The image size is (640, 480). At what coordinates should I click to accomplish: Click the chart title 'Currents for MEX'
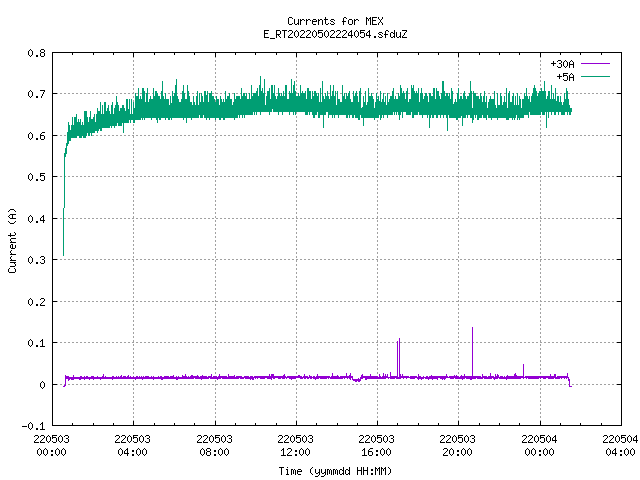(335, 21)
